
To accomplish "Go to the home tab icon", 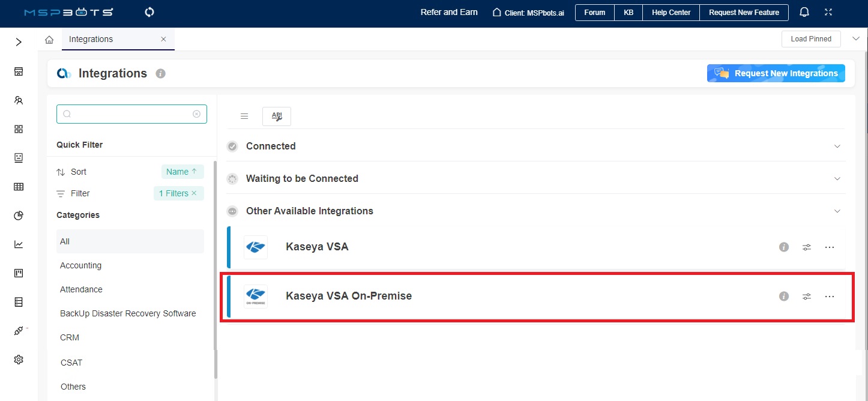I will [x=50, y=40].
